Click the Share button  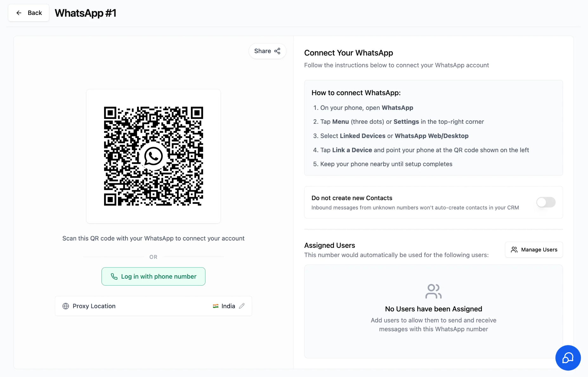pos(267,51)
